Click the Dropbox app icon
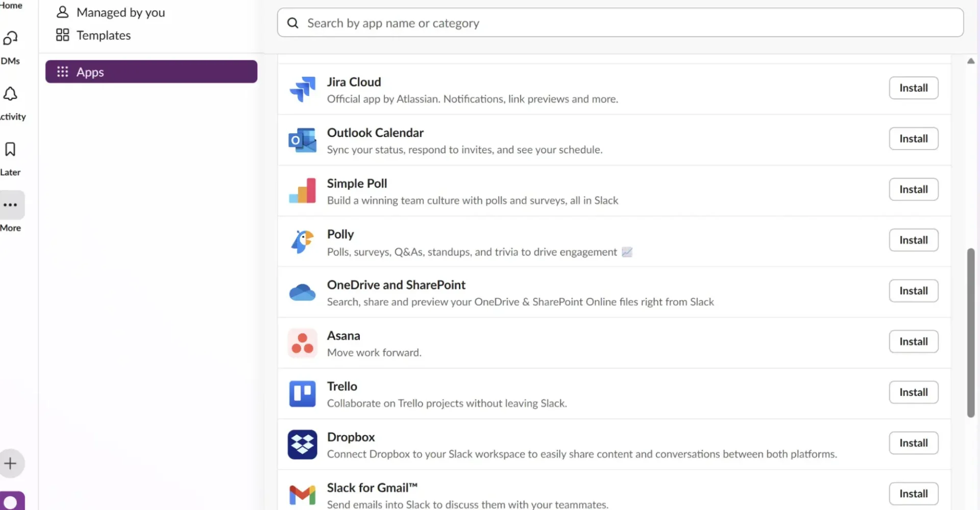 coord(303,445)
